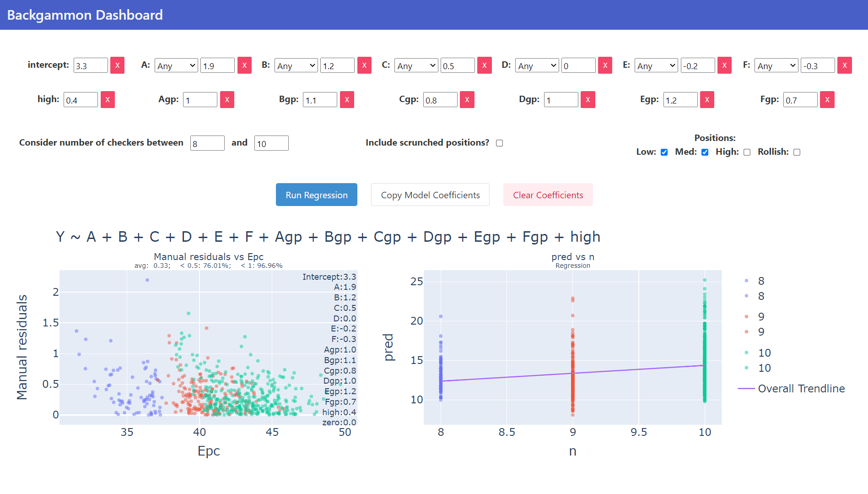The height and width of the screenshot is (494, 868).
Task: Click the minimum checkers field showing 8
Action: (x=207, y=143)
